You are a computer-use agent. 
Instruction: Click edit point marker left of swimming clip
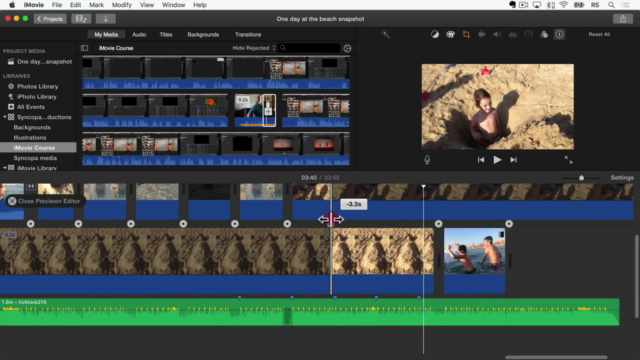pos(438,224)
